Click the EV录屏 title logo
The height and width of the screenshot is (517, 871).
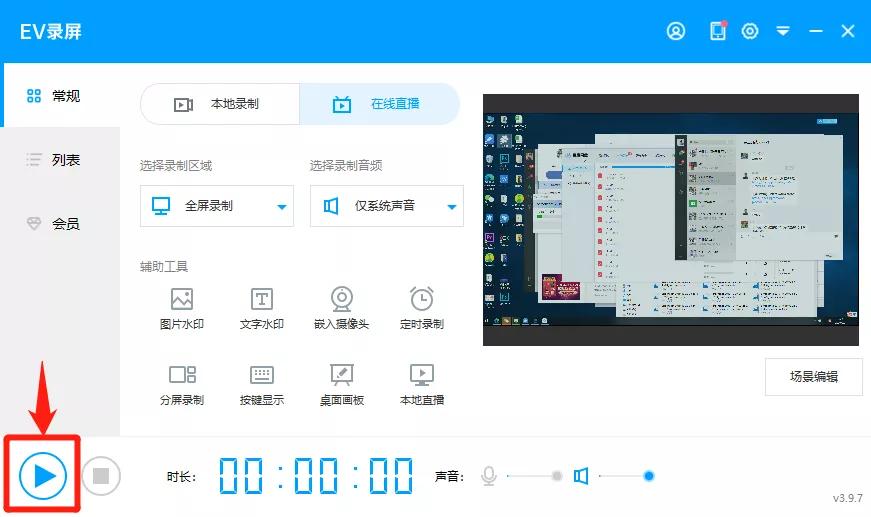tap(51, 32)
